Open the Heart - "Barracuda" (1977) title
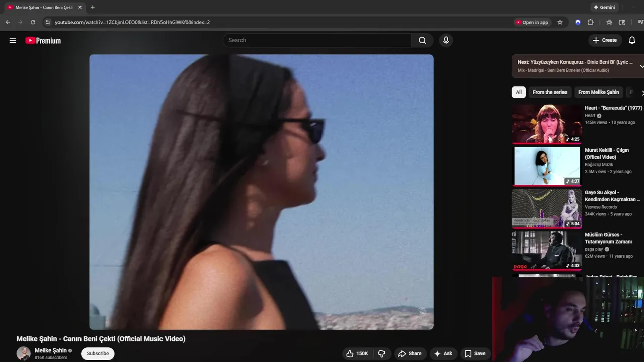 (x=613, y=108)
